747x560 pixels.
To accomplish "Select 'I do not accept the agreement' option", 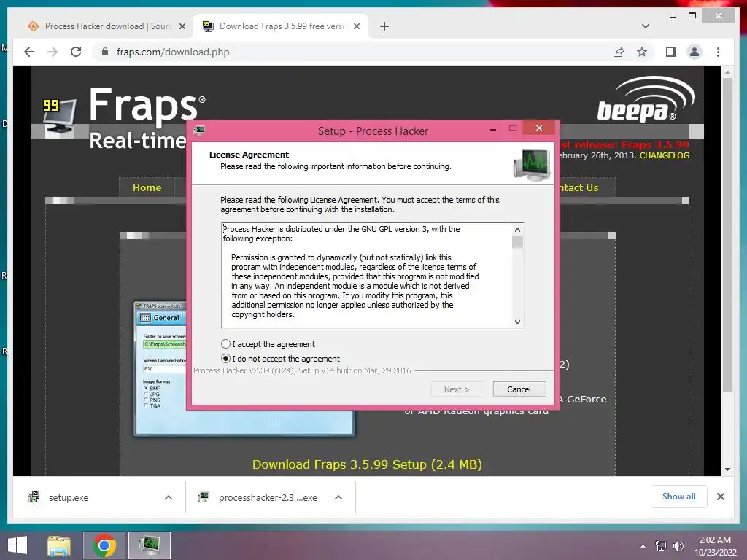I will (x=226, y=359).
